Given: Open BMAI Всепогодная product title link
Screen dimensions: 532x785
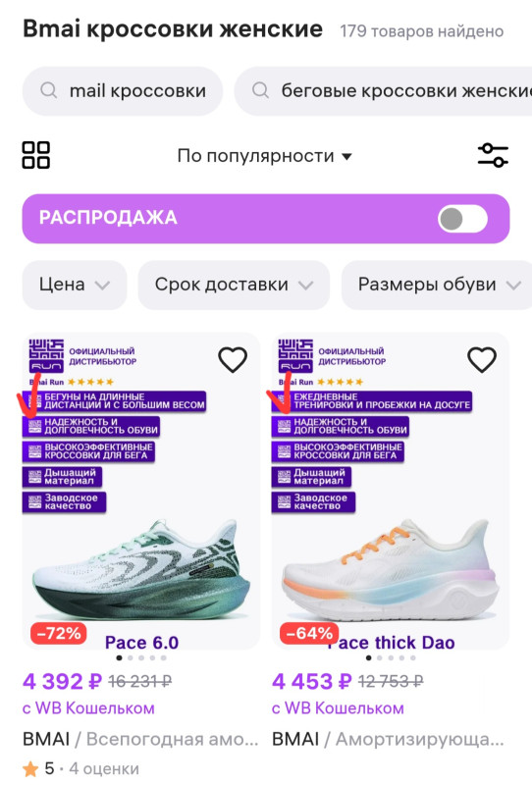Looking at the screenshot, I should 140,739.
